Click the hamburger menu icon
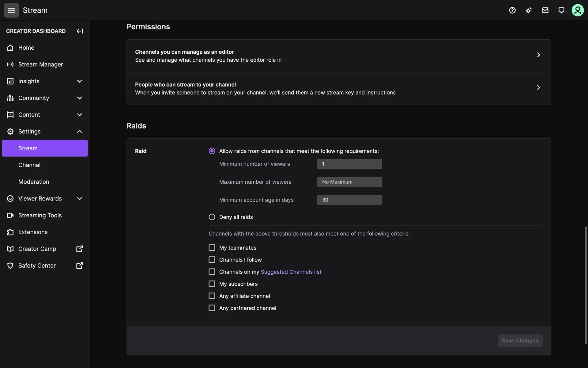The image size is (588, 368). pyautogui.click(x=11, y=10)
